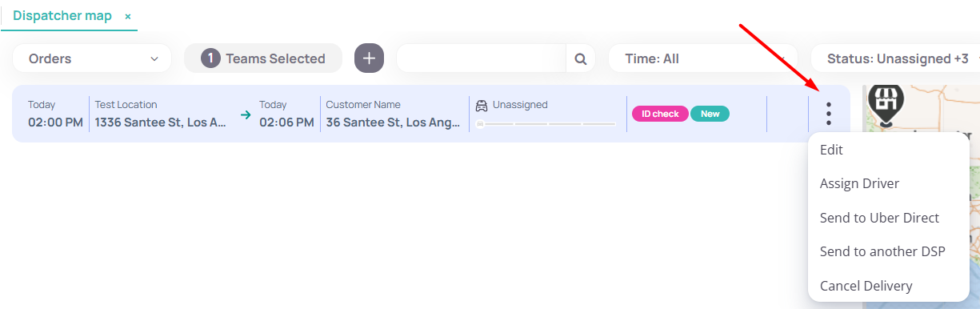The height and width of the screenshot is (309, 980).
Task: Click the magnifier search icon
Action: 581,58
